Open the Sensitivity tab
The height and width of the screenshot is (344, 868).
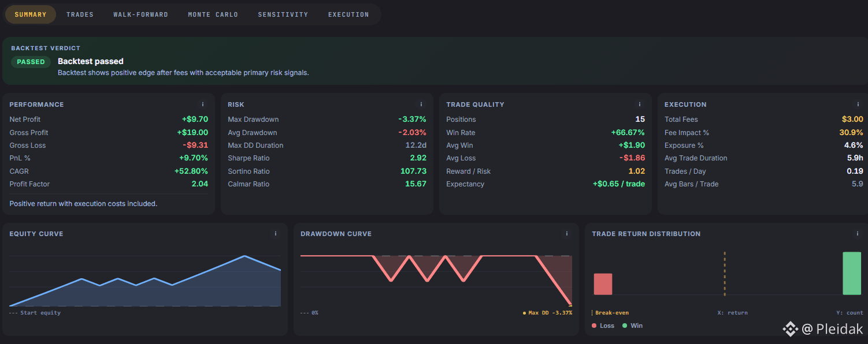[283, 14]
